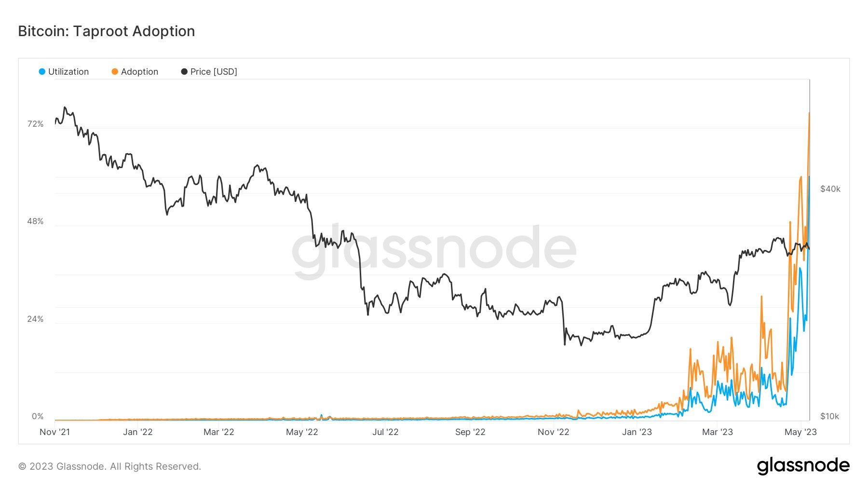This screenshot has height=488, width=868.
Task: Toggle the Utilization series in legend
Action: 64,72
